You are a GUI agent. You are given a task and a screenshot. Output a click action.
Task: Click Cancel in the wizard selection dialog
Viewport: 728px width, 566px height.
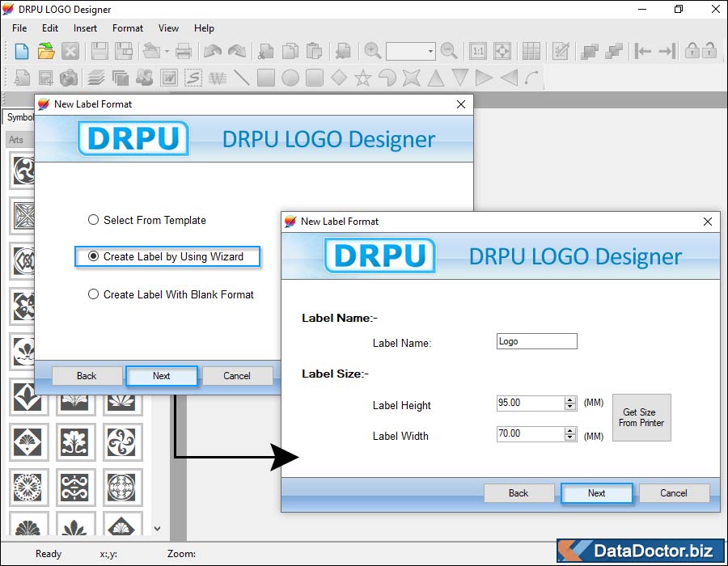[237, 376]
